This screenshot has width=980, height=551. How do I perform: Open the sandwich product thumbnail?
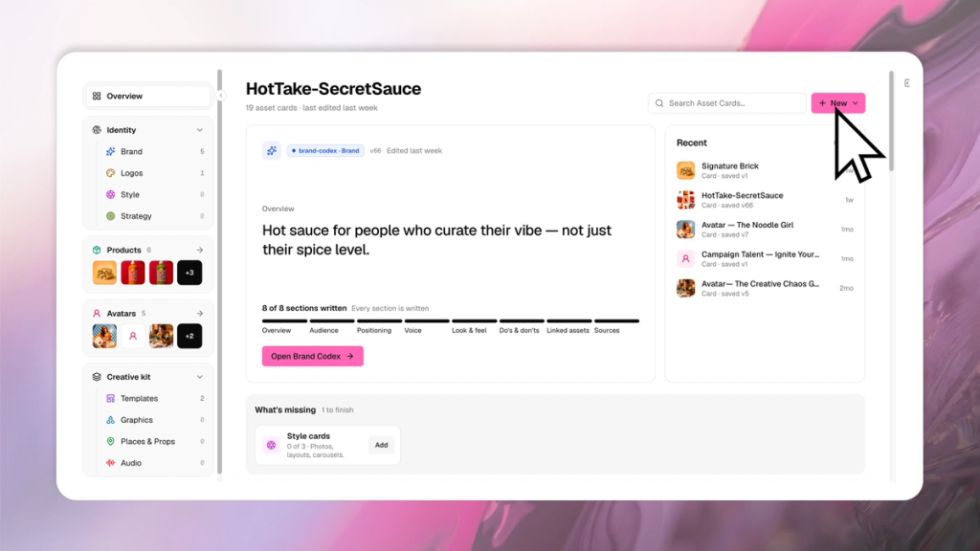(104, 273)
